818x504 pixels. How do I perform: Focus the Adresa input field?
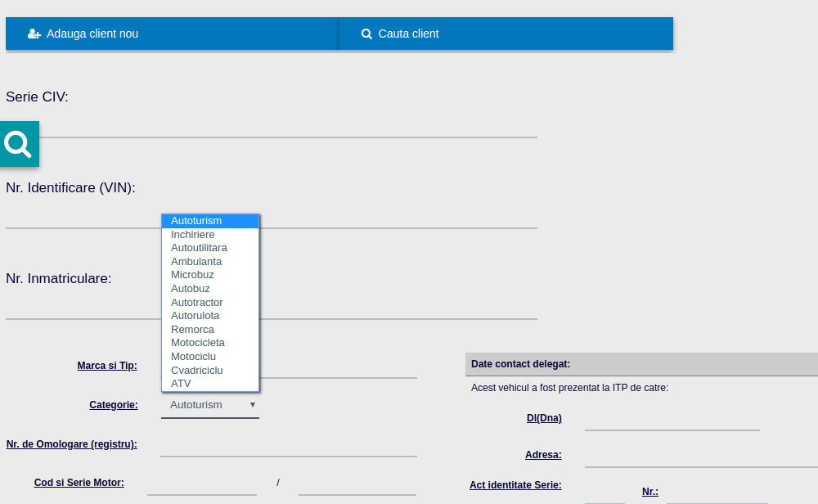pyautogui.click(x=700, y=456)
